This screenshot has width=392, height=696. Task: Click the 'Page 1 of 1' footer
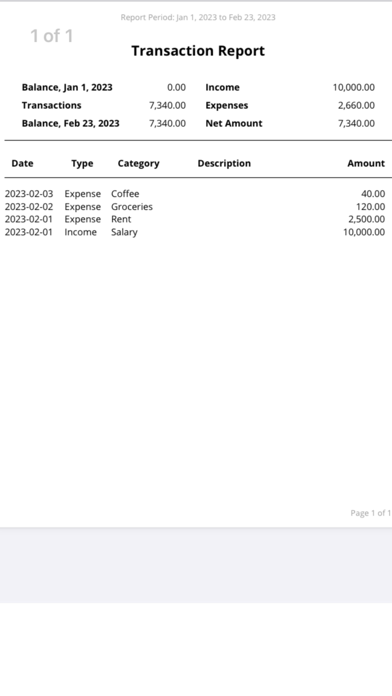(x=371, y=513)
